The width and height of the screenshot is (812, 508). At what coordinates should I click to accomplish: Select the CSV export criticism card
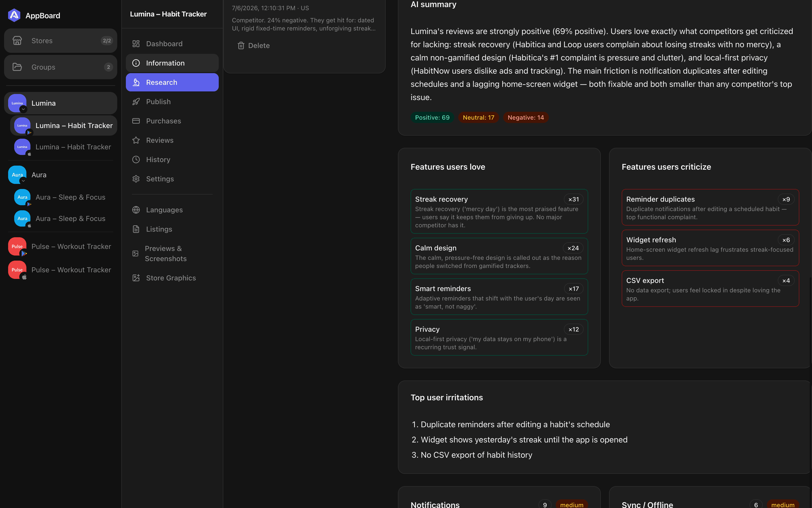[710, 289]
